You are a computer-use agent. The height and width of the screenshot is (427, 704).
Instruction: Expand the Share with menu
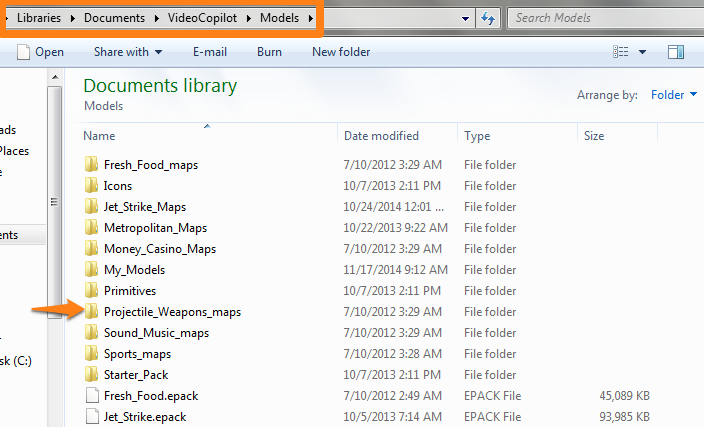coord(127,52)
